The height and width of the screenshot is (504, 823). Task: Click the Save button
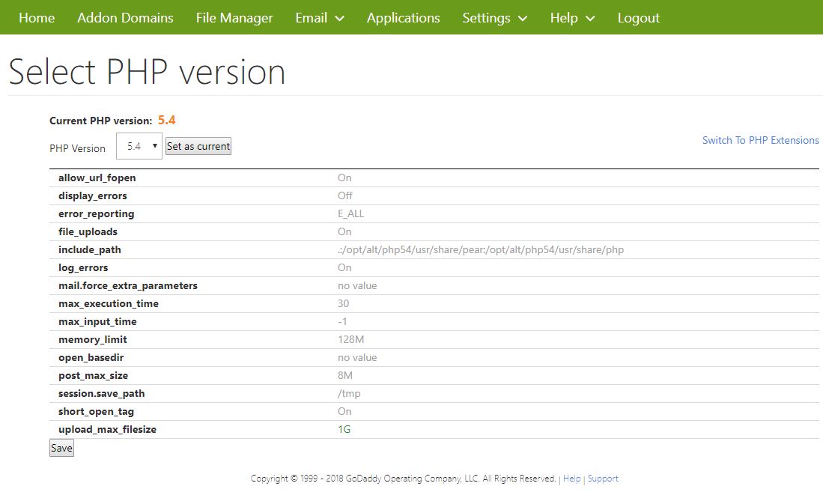[61, 448]
